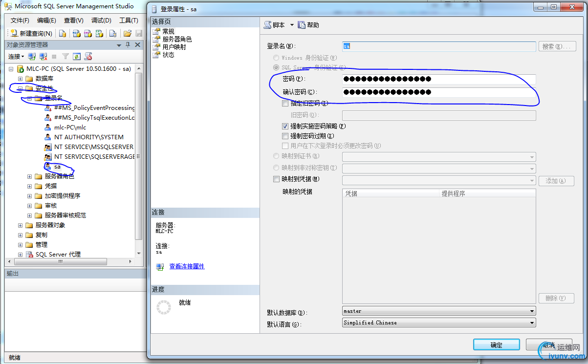Open the 调试(D) menu
This screenshot has height=364, width=588.
click(x=101, y=21)
